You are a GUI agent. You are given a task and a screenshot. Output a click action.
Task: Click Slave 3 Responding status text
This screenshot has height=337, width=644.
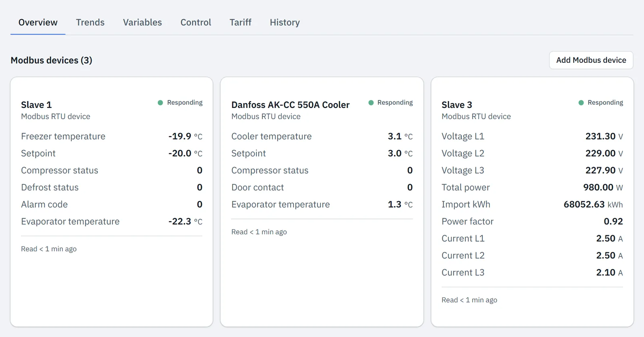point(605,103)
